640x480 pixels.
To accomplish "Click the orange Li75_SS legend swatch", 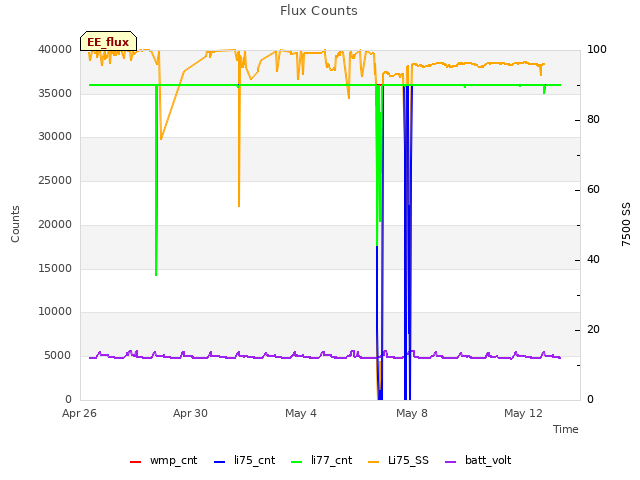I will pyautogui.click(x=373, y=462).
